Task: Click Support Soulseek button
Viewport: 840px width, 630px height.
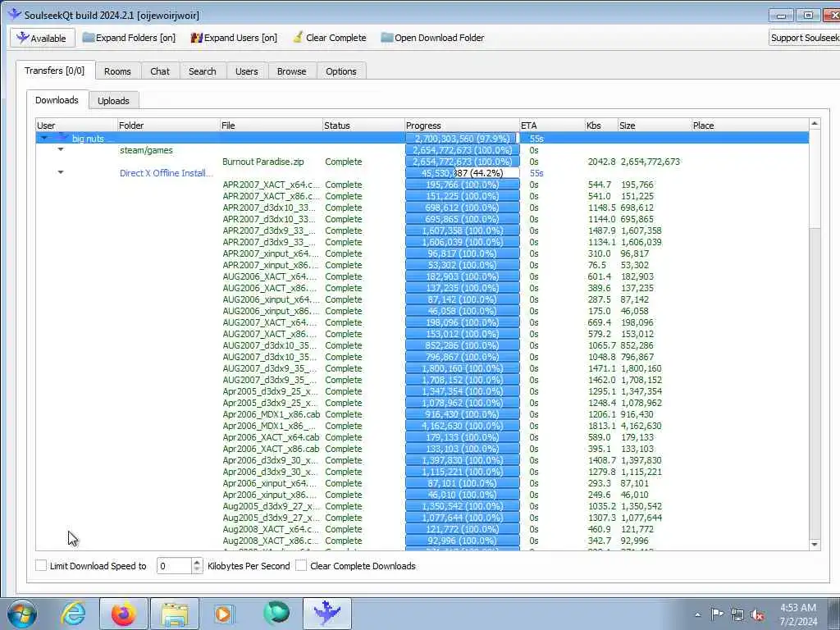Action: (804, 38)
